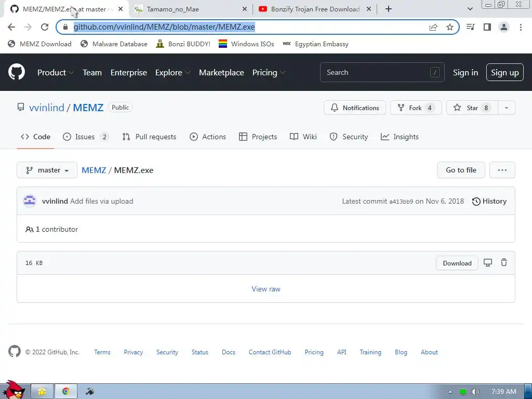Open the Angry Birds start button
Screen dimensions: 532x399
[14, 390]
